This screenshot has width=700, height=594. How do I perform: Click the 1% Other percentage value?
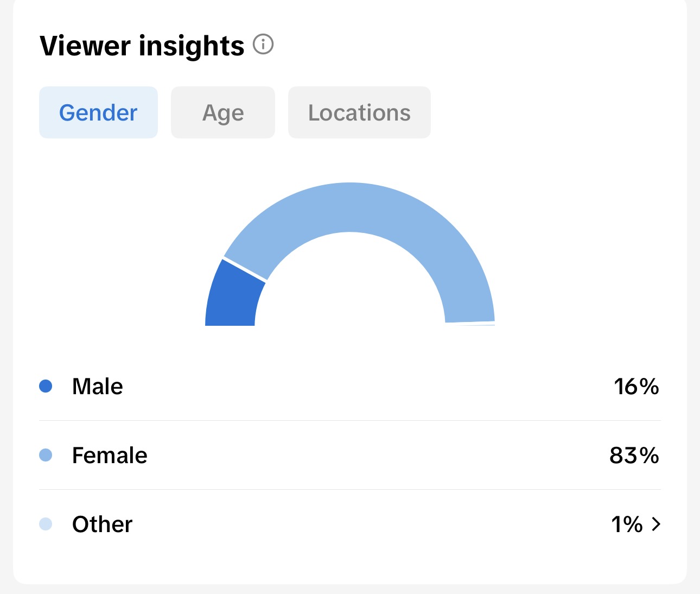coord(627,525)
